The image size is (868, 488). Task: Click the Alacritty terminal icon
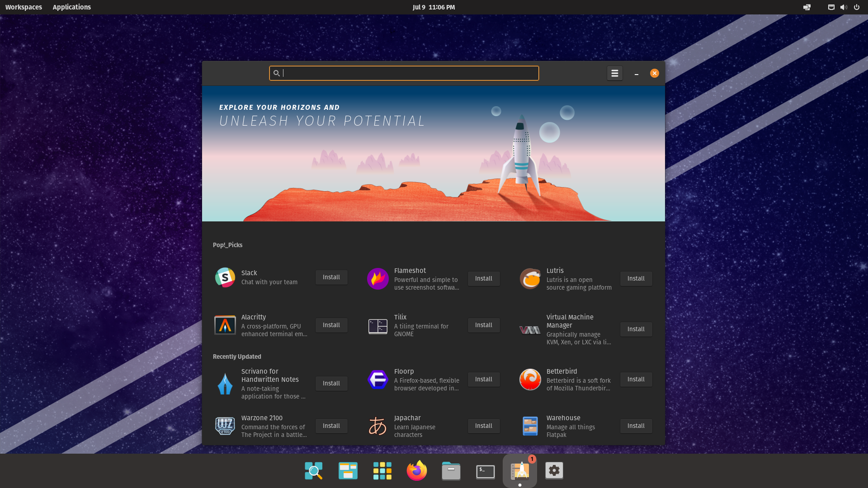(225, 325)
